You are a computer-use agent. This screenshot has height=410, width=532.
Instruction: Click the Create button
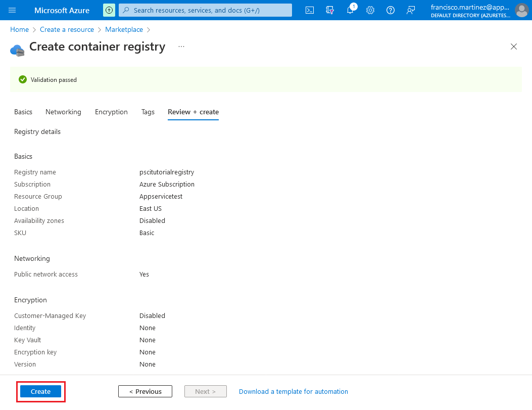40,391
